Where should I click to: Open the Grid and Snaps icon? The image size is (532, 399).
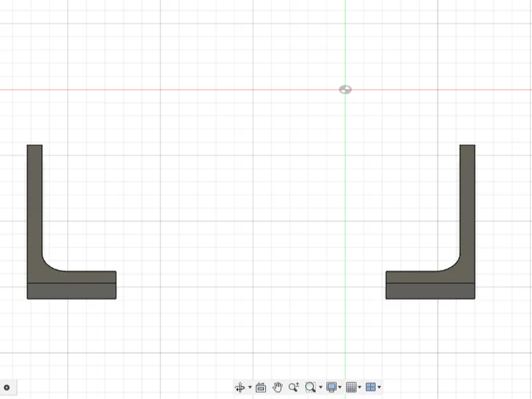pos(351,387)
